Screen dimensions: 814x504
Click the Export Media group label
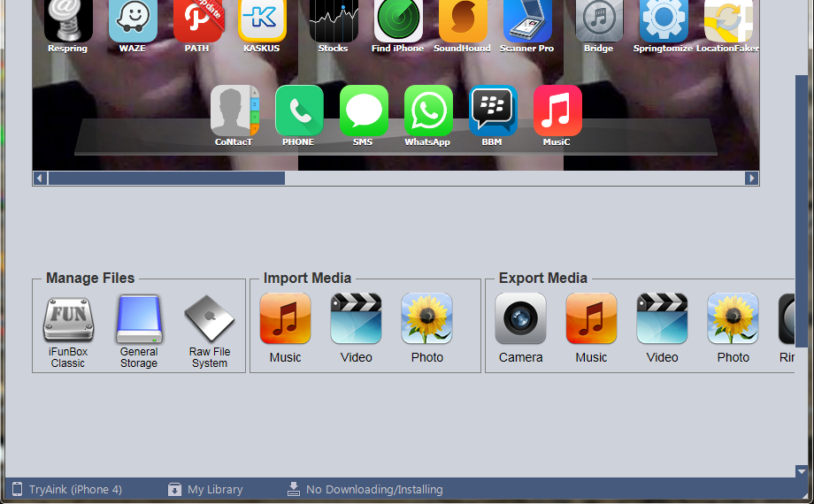point(543,278)
